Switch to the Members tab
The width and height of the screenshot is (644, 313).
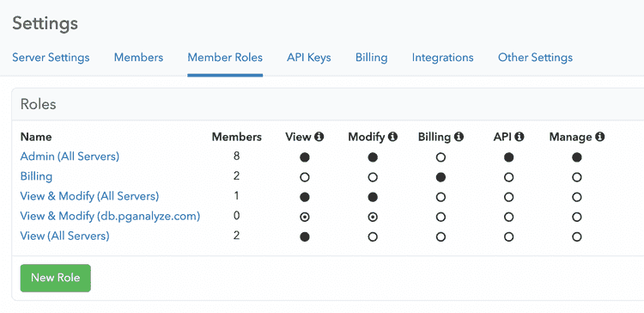pos(138,58)
